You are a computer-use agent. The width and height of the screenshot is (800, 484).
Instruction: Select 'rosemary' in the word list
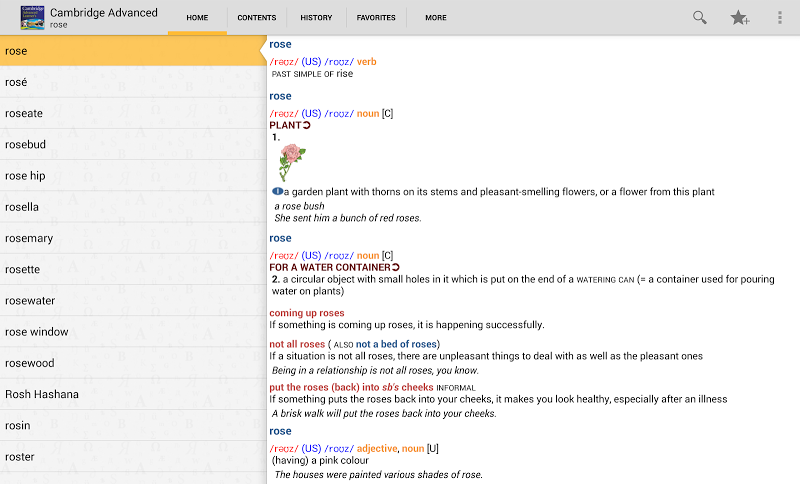tap(133, 238)
